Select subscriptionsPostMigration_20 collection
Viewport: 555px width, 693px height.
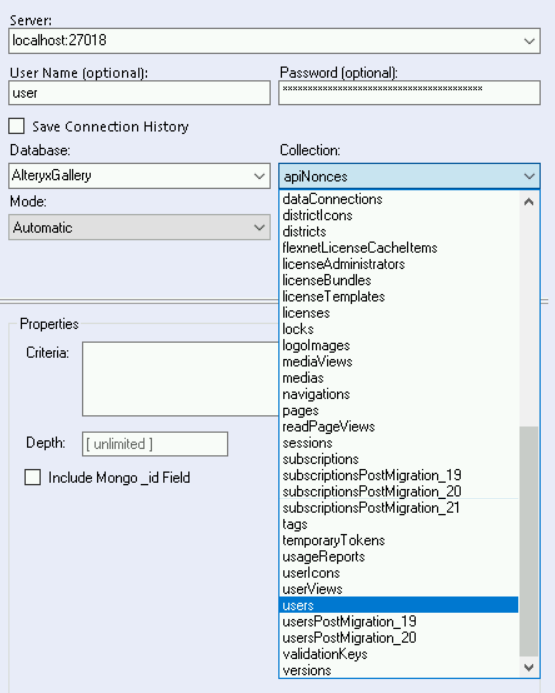tap(399, 491)
